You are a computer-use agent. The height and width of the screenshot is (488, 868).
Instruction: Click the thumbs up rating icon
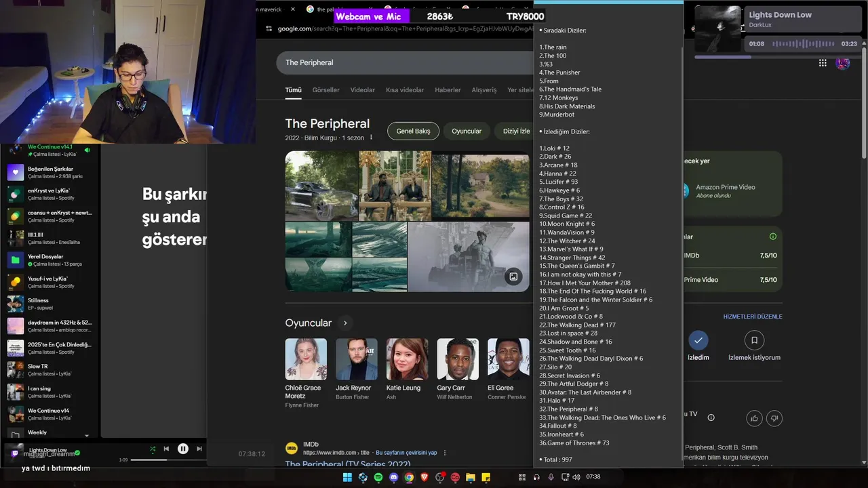click(754, 418)
